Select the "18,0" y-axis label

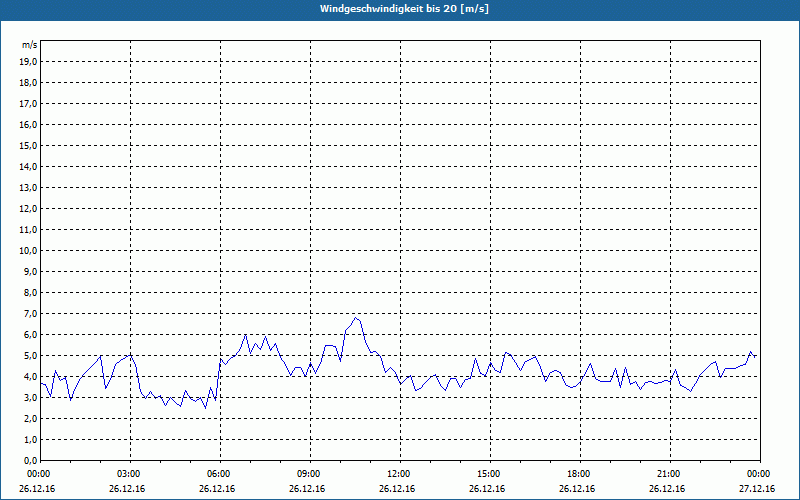tap(28, 83)
